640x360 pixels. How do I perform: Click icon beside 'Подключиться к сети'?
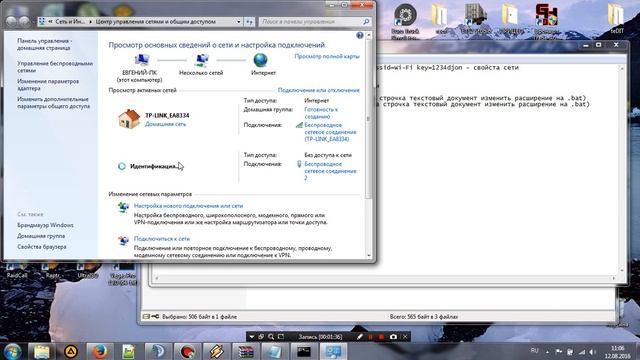(123, 240)
